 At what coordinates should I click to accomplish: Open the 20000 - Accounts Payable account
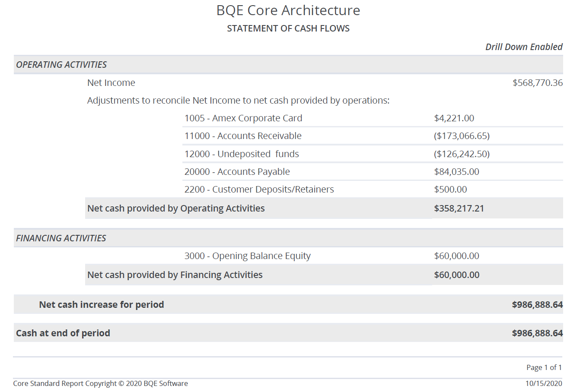(237, 172)
